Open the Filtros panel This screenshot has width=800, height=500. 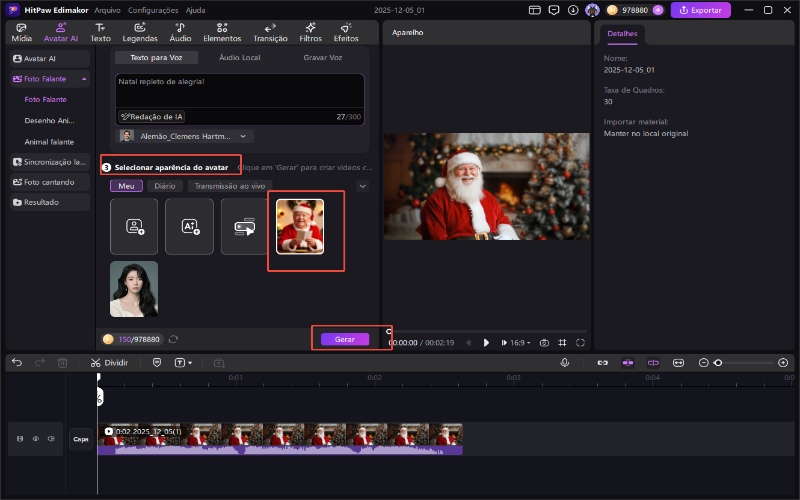point(310,33)
